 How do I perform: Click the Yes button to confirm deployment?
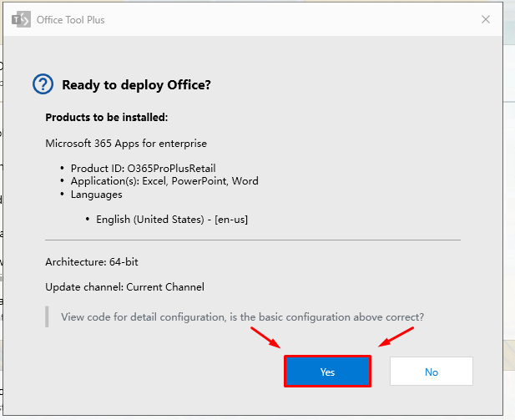click(x=327, y=372)
